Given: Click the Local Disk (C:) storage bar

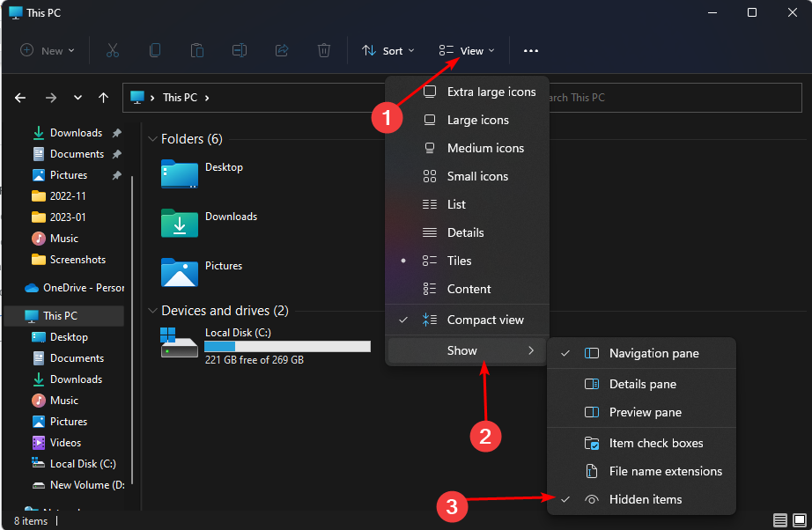Looking at the screenshot, I should 285,346.
